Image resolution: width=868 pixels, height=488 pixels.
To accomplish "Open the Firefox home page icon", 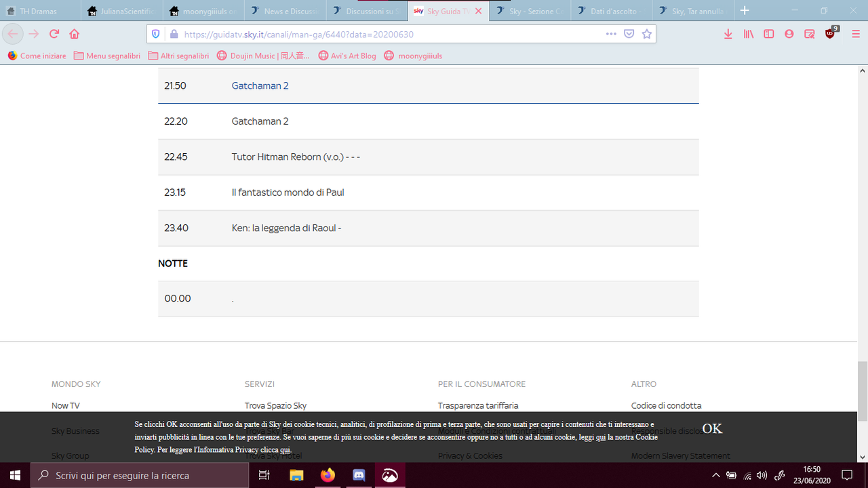I will [x=75, y=34].
